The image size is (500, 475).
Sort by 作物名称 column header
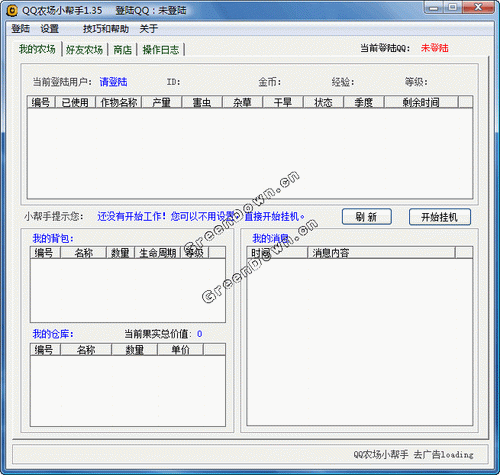pos(119,102)
